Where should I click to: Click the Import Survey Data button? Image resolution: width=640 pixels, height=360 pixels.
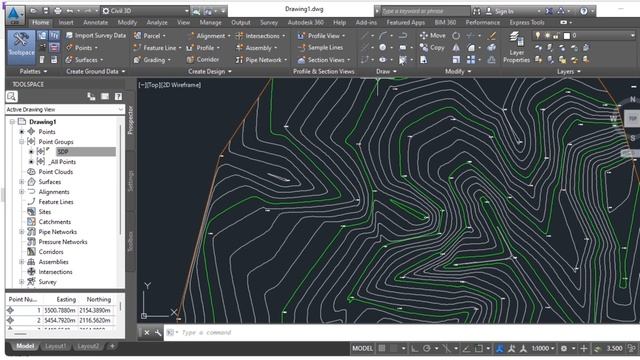click(x=96, y=36)
